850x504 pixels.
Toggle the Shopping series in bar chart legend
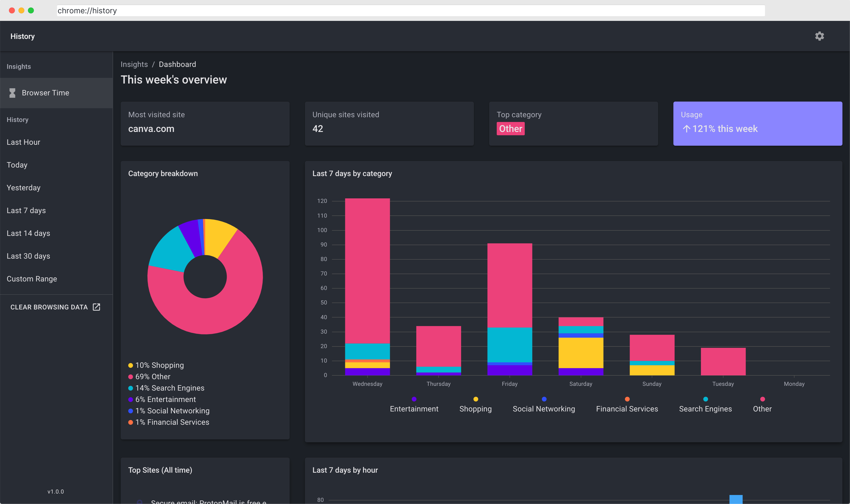tap(475, 405)
